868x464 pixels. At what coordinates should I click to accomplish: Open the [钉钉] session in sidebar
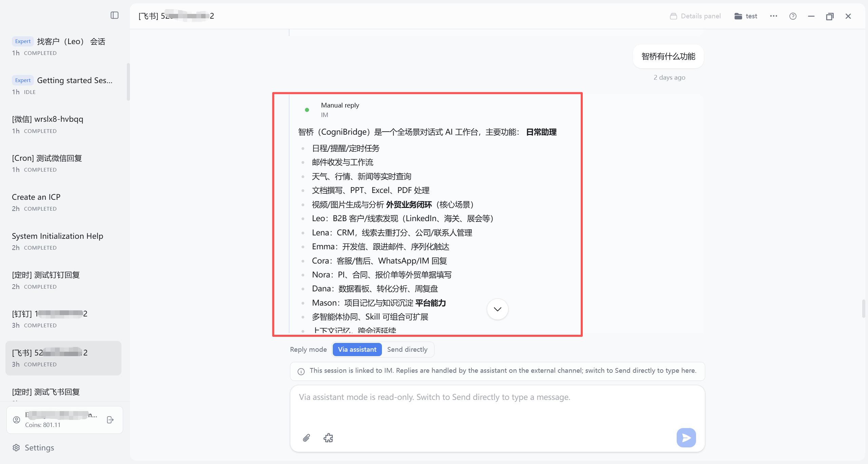click(x=63, y=319)
